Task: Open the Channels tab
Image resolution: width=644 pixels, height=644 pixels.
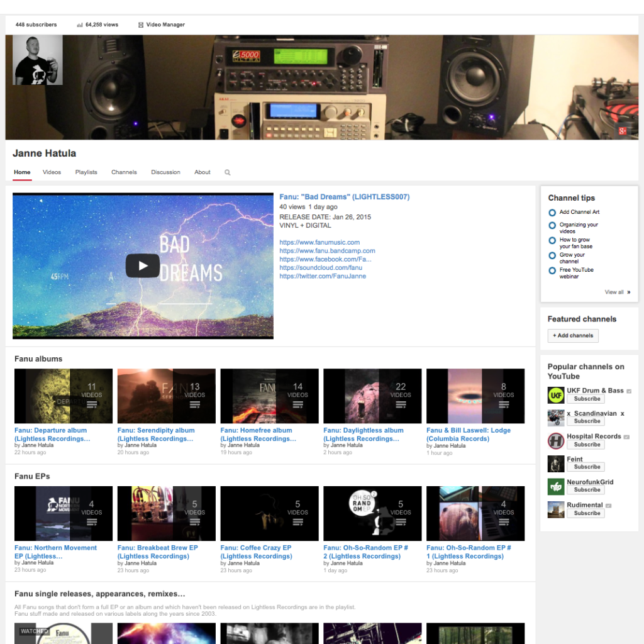Action: 124,172
